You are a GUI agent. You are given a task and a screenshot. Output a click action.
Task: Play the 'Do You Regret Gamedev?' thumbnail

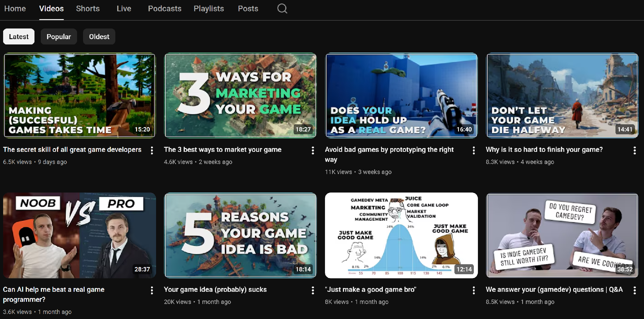[562, 235]
